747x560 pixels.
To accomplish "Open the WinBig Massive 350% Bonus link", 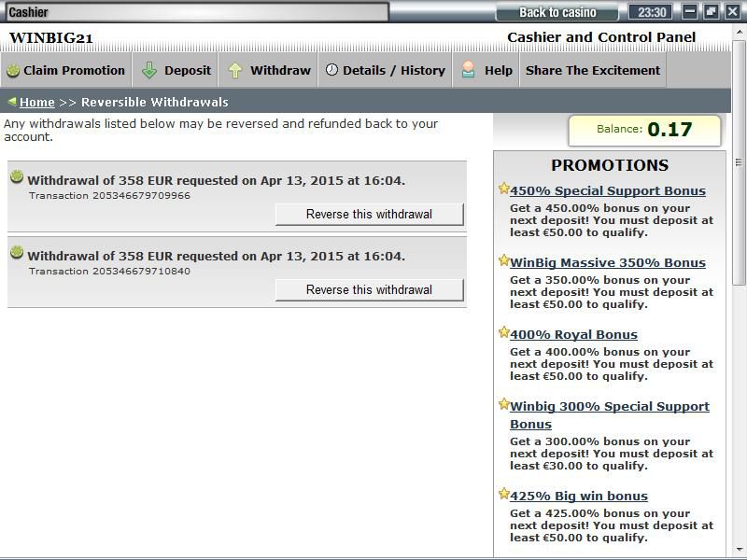I will (x=608, y=263).
